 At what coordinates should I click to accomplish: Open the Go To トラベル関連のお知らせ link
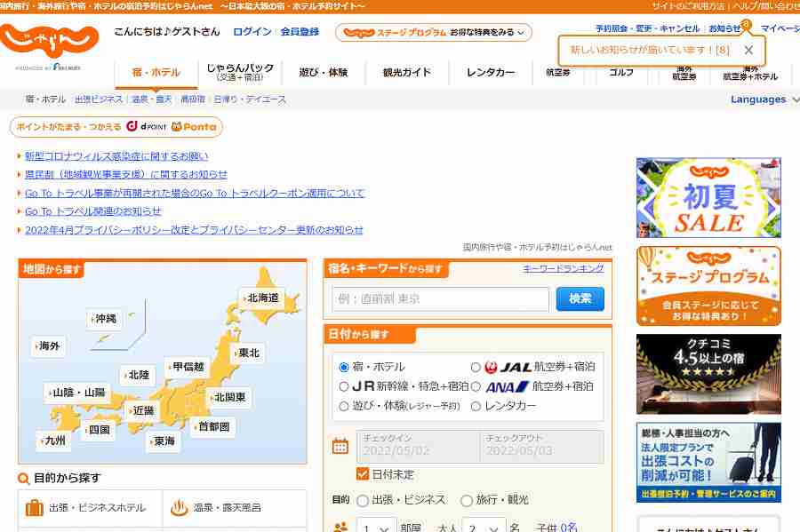click(92, 211)
